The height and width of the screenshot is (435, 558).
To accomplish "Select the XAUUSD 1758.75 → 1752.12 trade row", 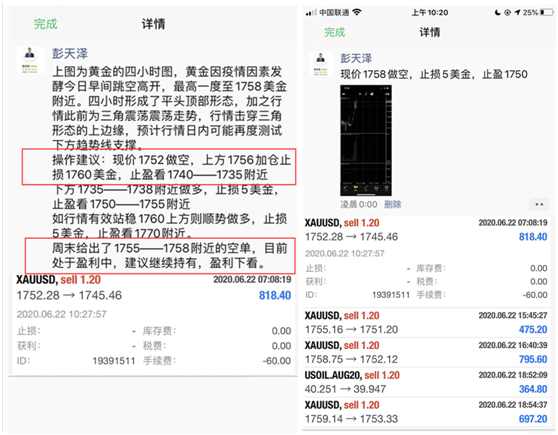I will (x=426, y=352).
